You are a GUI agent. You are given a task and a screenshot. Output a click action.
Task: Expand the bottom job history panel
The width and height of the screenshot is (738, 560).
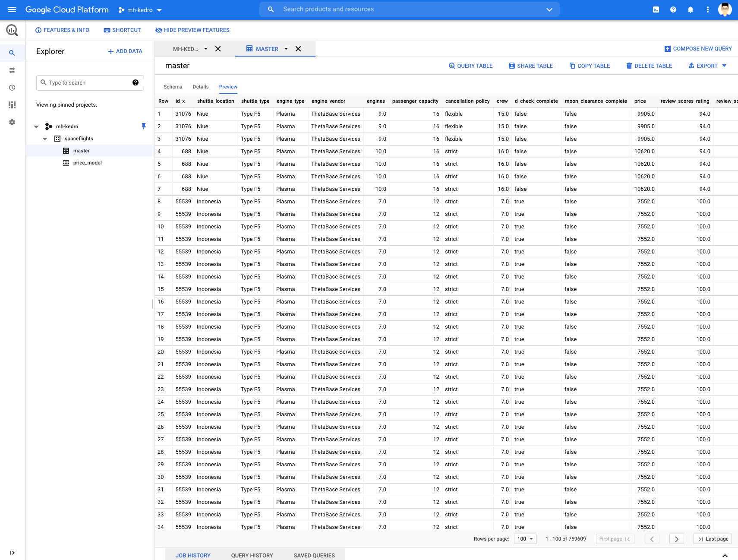click(x=725, y=555)
